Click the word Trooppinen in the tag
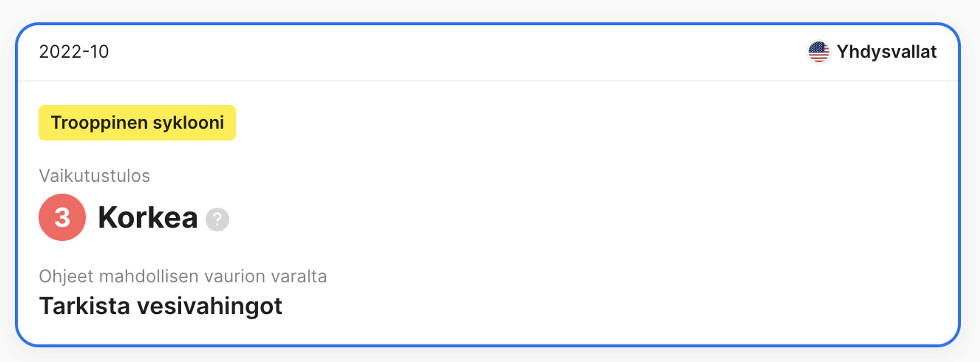This screenshot has width=980, height=362. click(99, 123)
